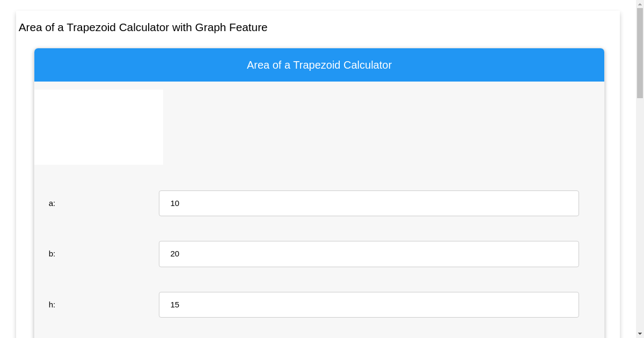Select the value 15 in field h
644x338 pixels.
coord(175,305)
